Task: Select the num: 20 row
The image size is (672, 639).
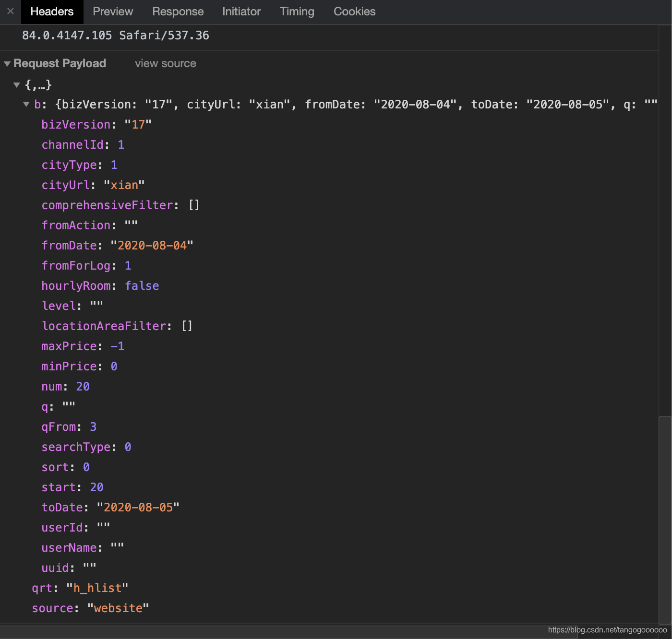Action: click(x=66, y=387)
